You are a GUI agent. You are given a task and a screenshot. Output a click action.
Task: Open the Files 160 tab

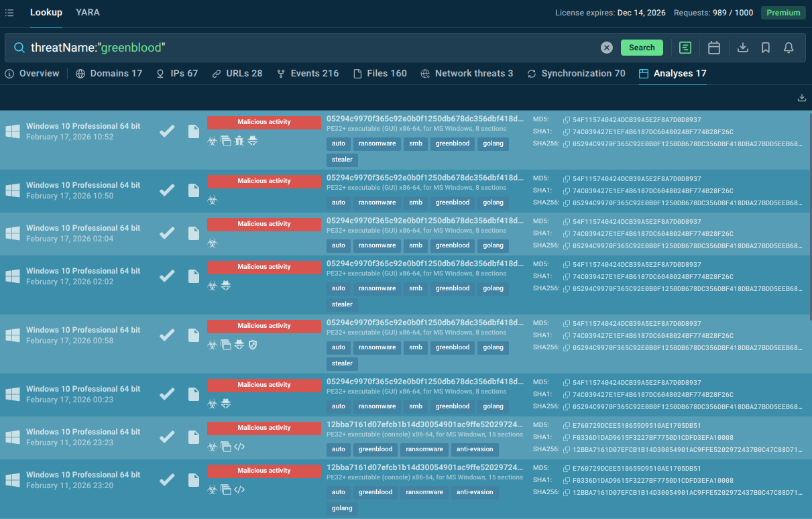click(380, 73)
